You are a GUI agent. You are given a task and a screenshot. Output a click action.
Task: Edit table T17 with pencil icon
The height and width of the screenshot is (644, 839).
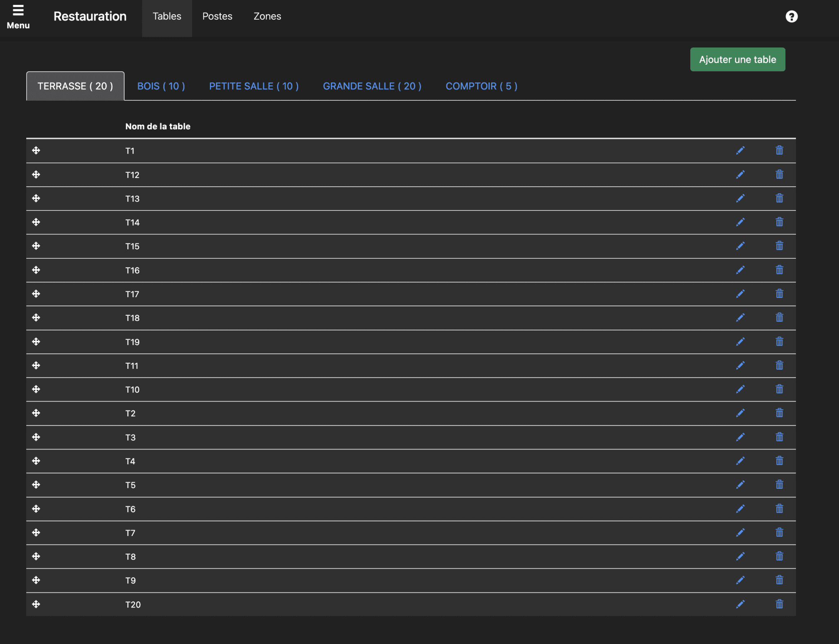coord(740,294)
